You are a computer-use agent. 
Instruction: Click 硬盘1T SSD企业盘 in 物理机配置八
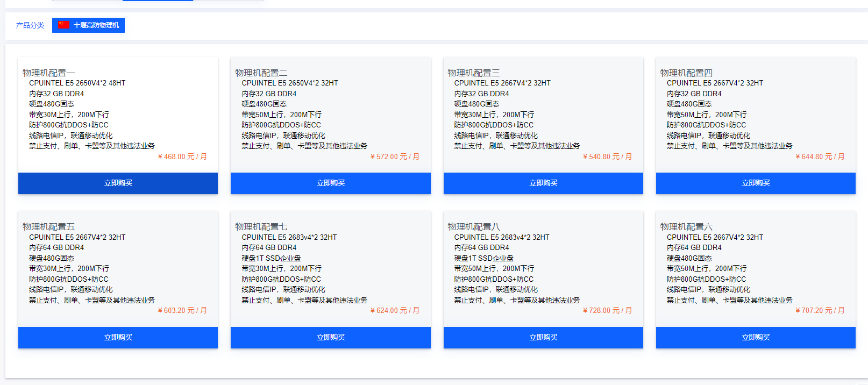point(483,258)
